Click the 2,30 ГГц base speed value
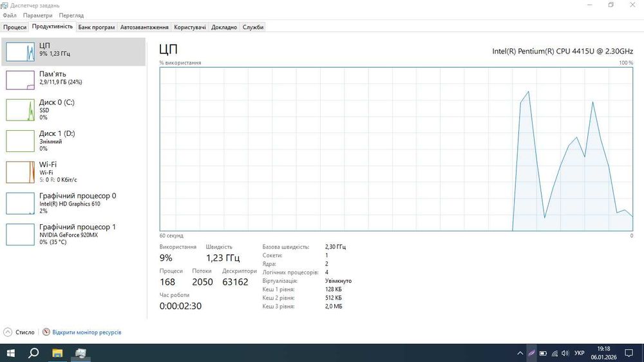 tap(335, 247)
